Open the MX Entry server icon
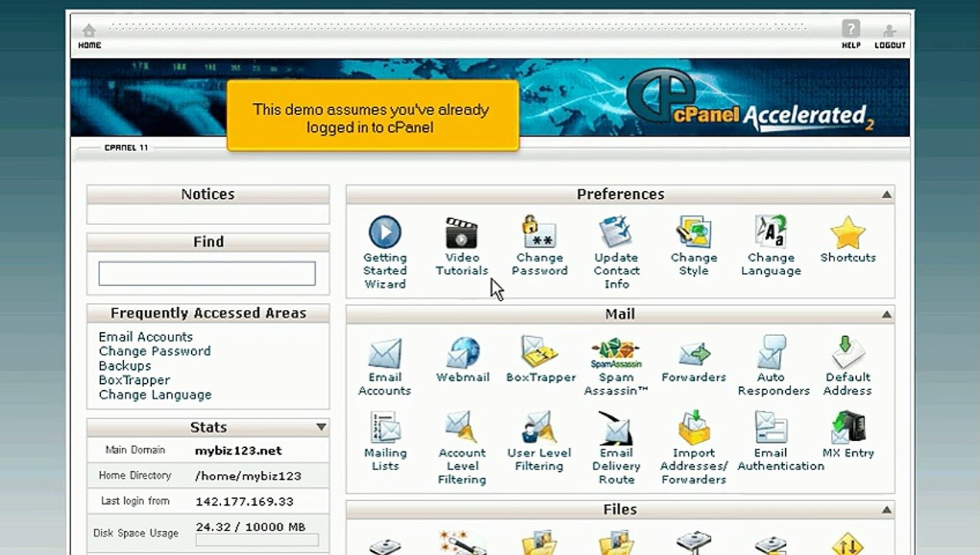Image resolution: width=980 pixels, height=555 pixels. (x=847, y=428)
